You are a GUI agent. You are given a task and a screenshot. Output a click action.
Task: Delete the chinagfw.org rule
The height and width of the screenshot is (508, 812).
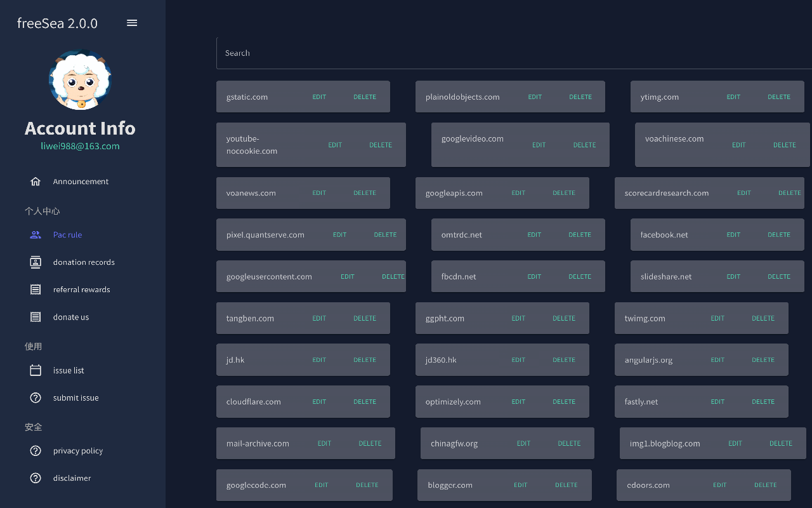point(569,444)
